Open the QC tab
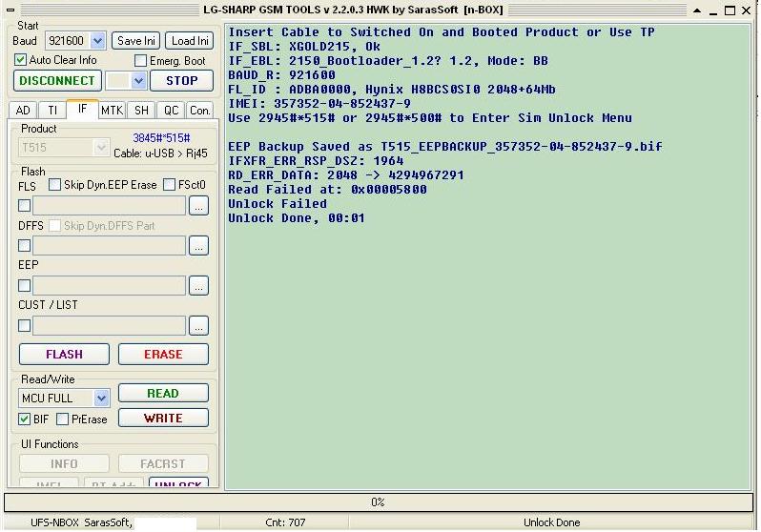Viewport: 761px width, 532px height. (171, 111)
